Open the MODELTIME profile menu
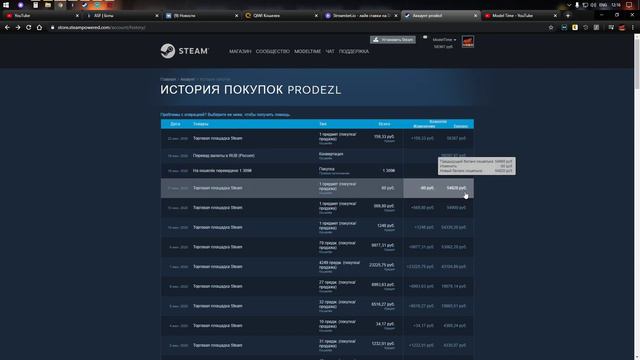Image resolution: width=640 pixels, height=360 pixels. click(307, 51)
